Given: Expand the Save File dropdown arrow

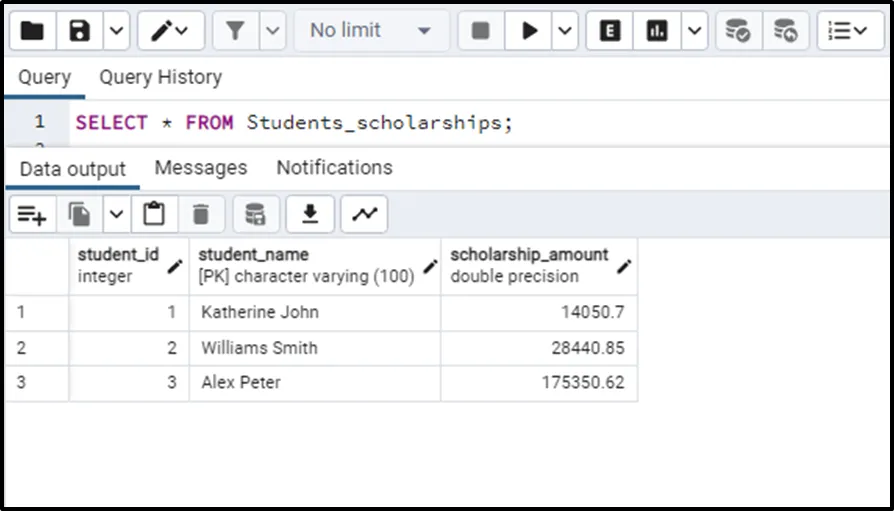Looking at the screenshot, I should pyautogui.click(x=116, y=31).
